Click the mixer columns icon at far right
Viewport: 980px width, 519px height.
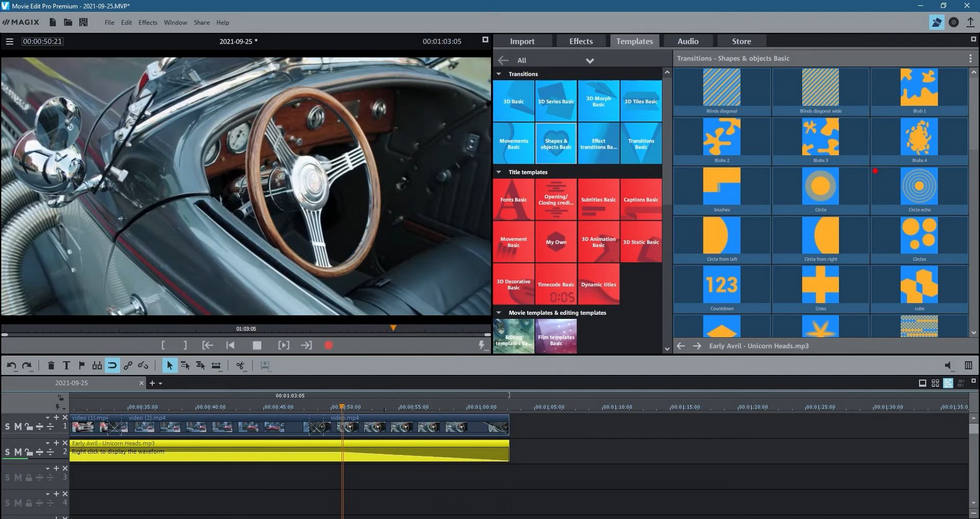click(x=968, y=366)
